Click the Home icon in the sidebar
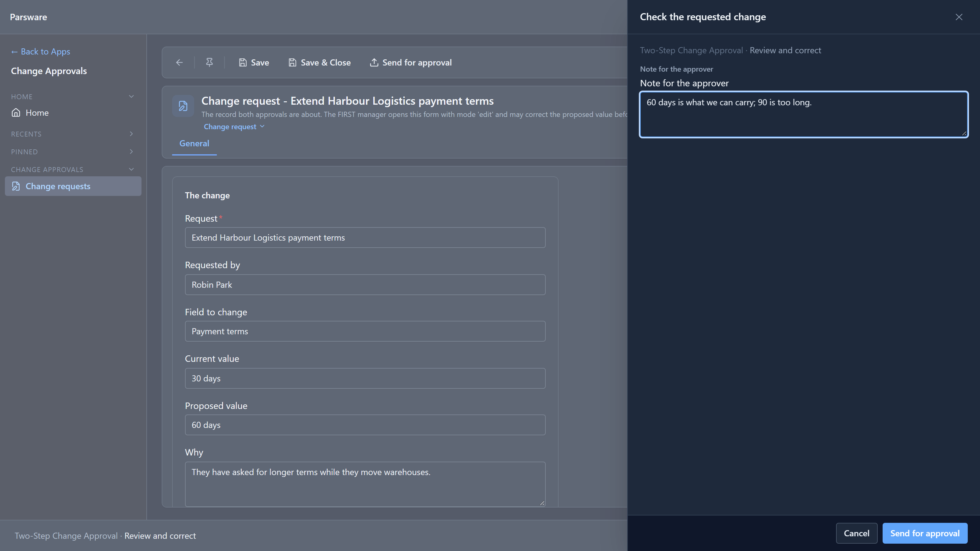 tap(16, 113)
